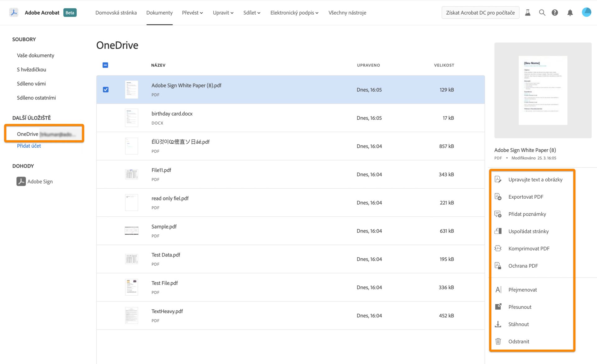
Task: Click the Exportovat PDF label
Action: pyautogui.click(x=526, y=197)
